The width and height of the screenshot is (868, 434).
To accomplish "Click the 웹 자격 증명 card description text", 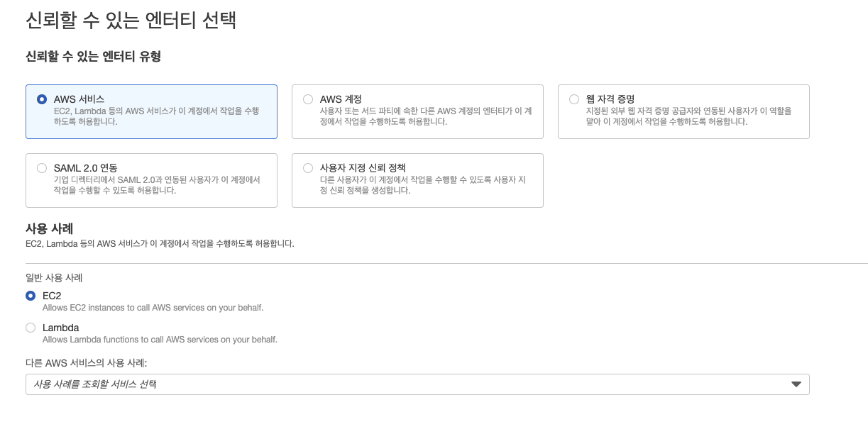I will (688, 116).
